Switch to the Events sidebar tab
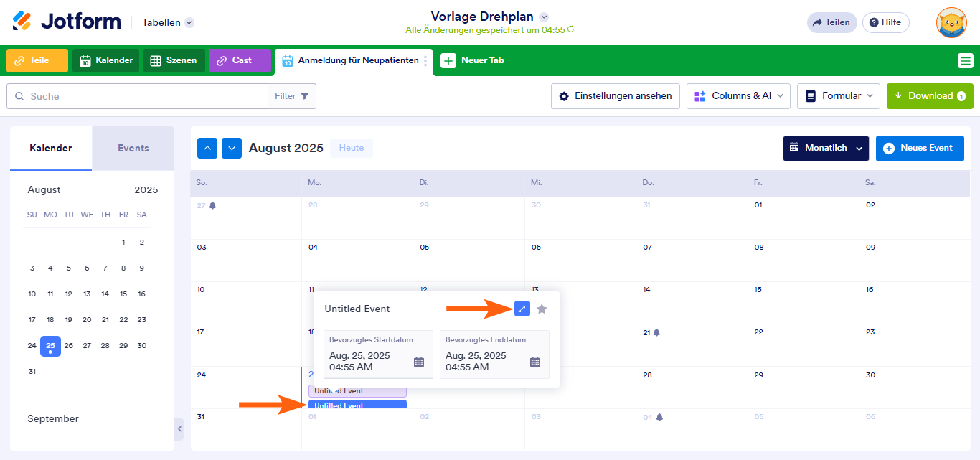The image size is (980, 460). tap(133, 149)
